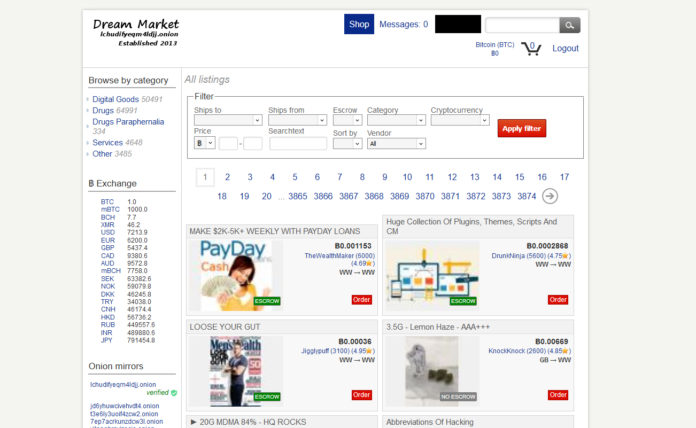Open the Ships to dropdown

click(228, 120)
